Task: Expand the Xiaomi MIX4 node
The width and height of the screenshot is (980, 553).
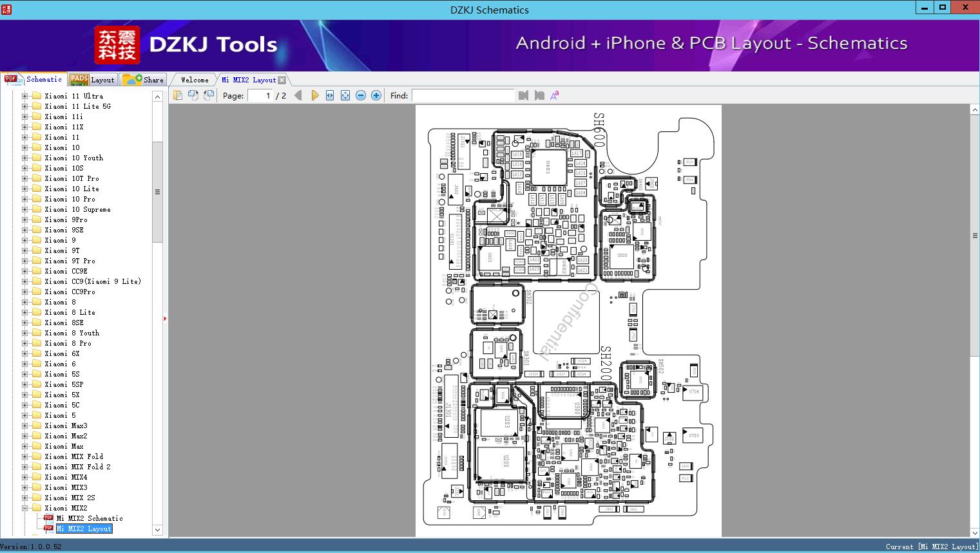Action: 25,477
